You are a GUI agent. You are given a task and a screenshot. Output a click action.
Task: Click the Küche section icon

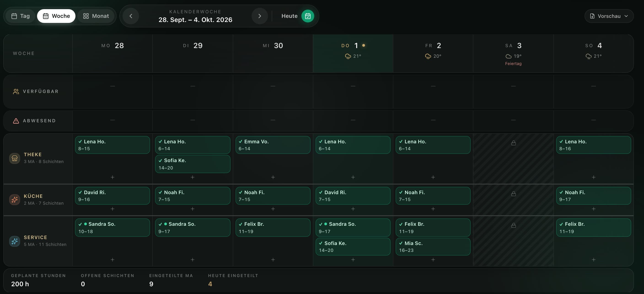[x=14, y=200]
